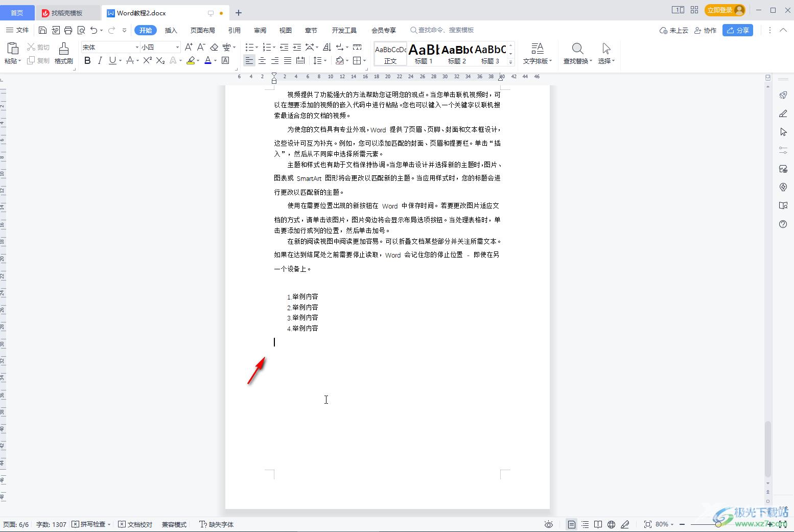Decrease paragraph indent
This screenshot has width=794, height=532.
(284, 47)
